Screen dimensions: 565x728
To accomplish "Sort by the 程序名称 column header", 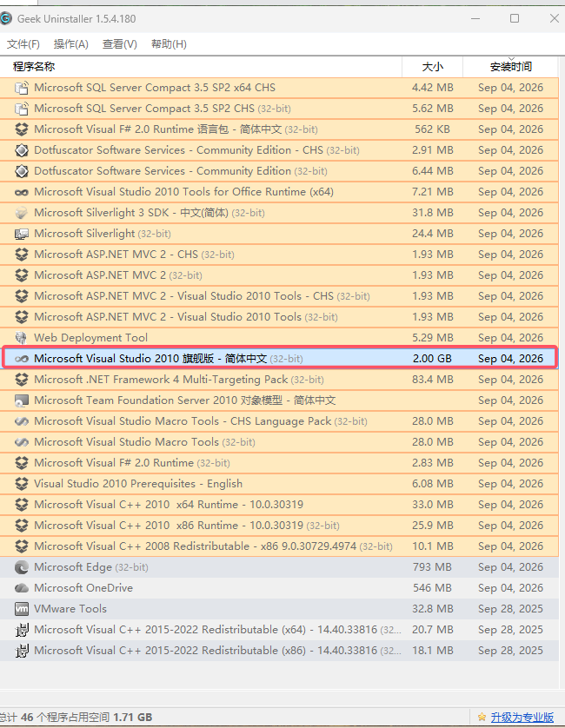I will [201, 67].
